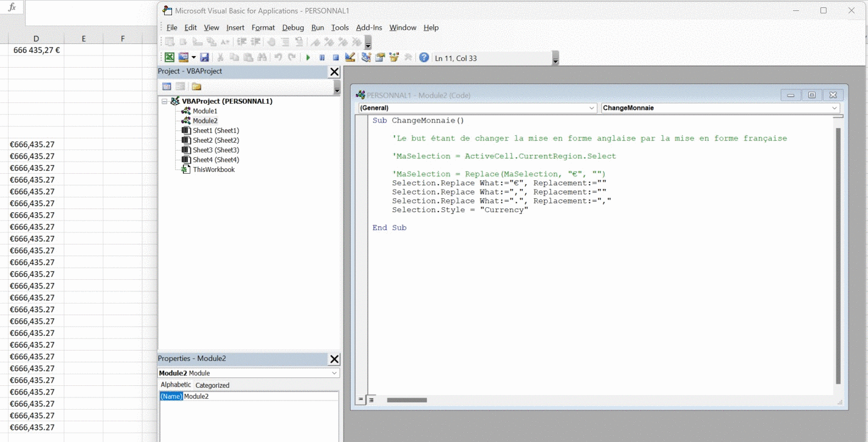868x442 pixels.
Task: Collapse the VBAProject (PERSONNAL1) tree node
Action: pos(163,101)
